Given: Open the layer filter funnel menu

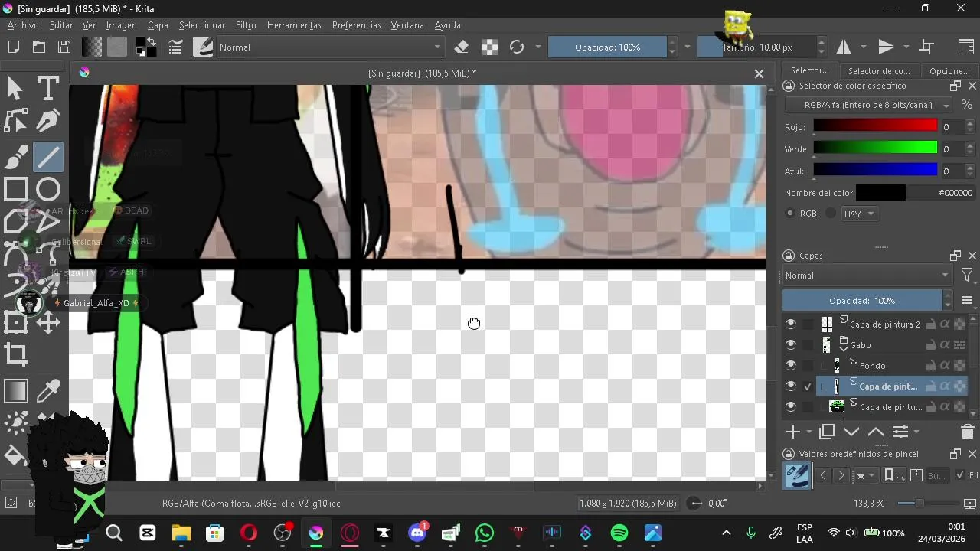Looking at the screenshot, I should pos(967,275).
